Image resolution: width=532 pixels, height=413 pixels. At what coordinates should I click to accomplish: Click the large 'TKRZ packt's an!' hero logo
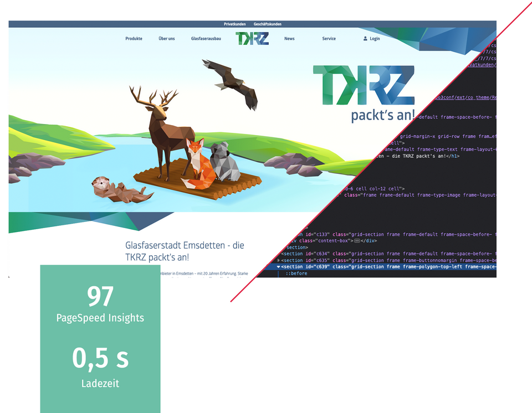[364, 93]
